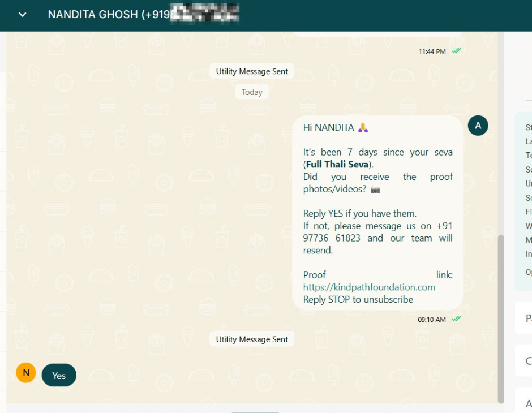This screenshot has height=413, width=532.
Task: Click the bold Full Thali Seva text
Action: (337, 165)
